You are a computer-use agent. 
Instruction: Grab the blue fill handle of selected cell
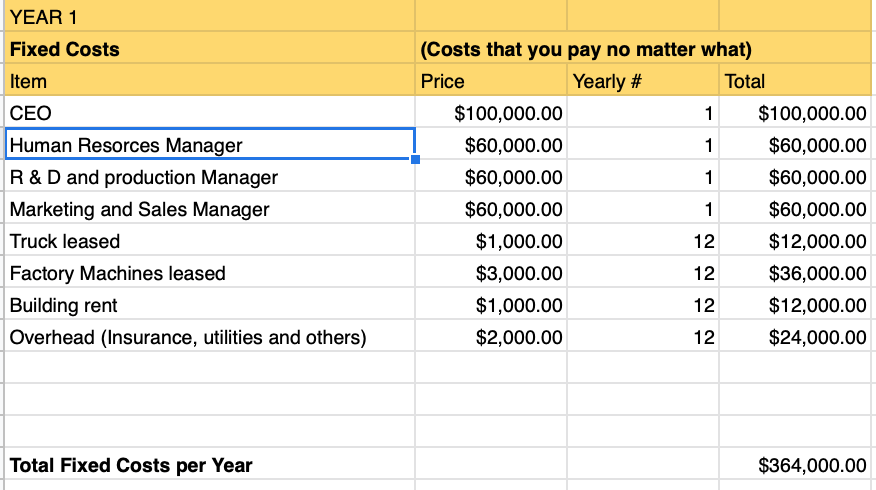(415, 159)
